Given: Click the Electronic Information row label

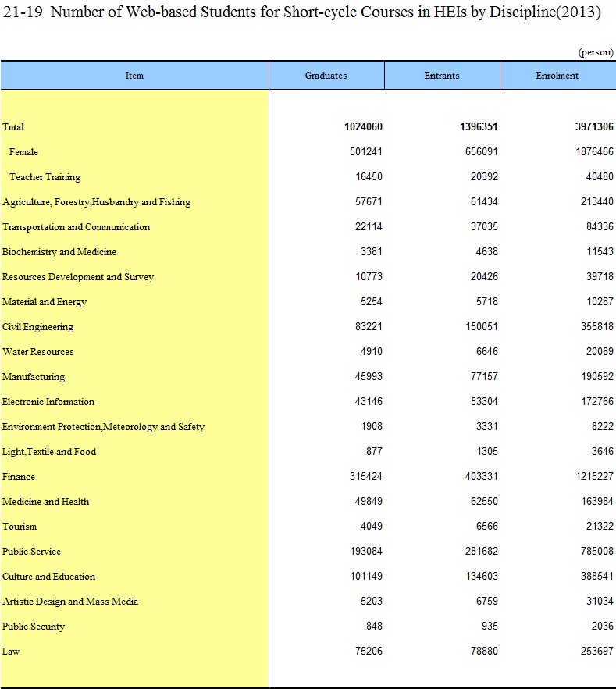Looking at the screenshot, I should click(48, 402).
